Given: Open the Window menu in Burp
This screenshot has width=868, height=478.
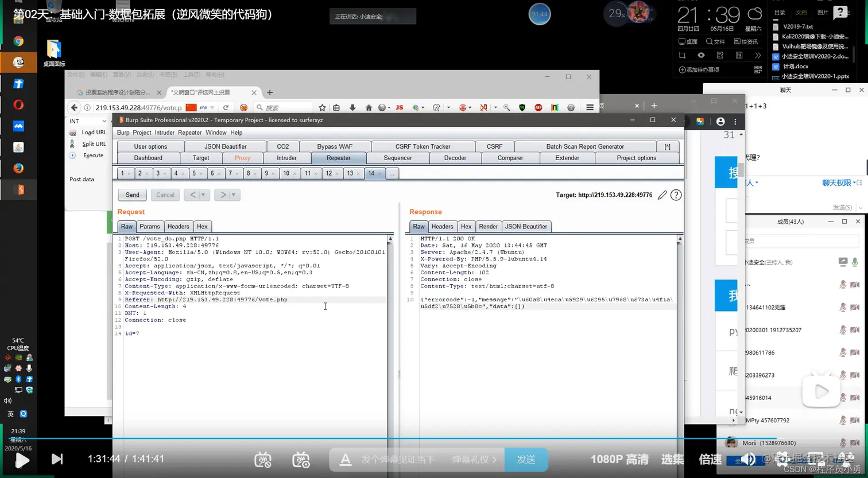Looking at the screenshot, I should click(x=216, y=133).
